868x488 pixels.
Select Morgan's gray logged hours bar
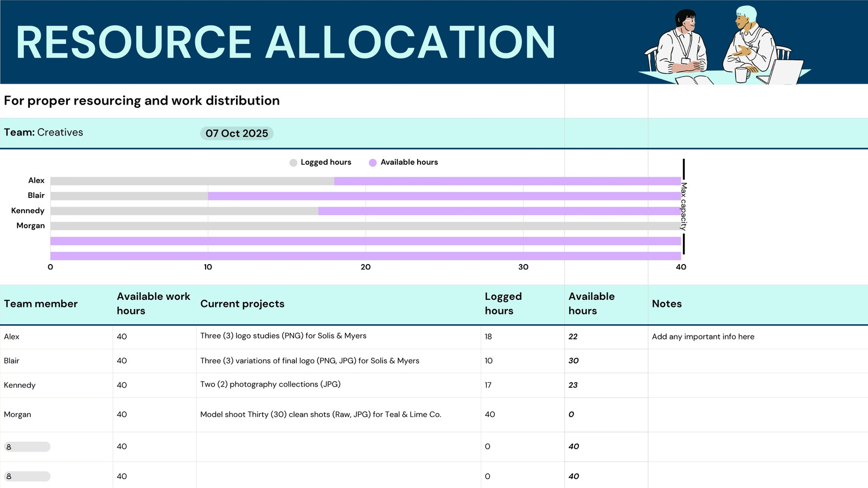tap(366, 226)
